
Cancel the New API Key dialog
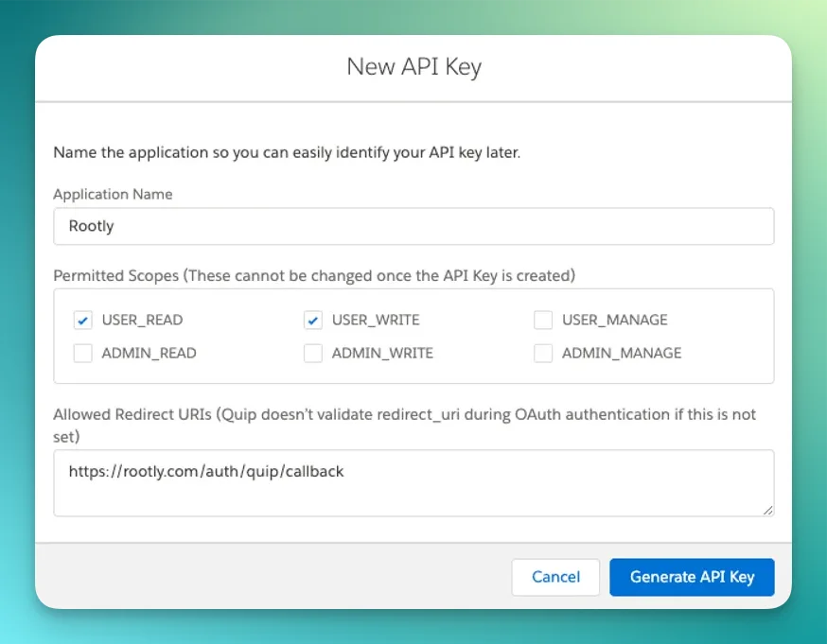(x=555, y=577)
